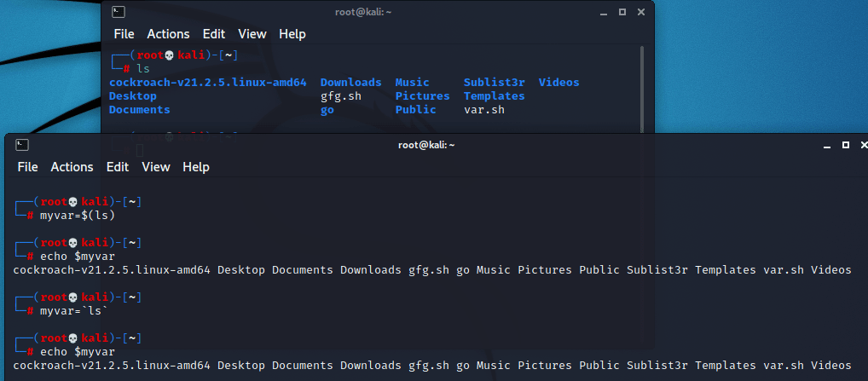Click the go directory in the back terminal listing
The width and height of the screenshot is (868, 381).
327,110
